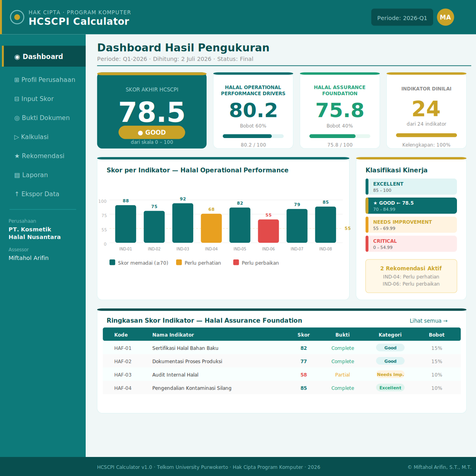The height and width of the screenshot is (476, 476).
Task: Click the Needs Imp. category badge
Action: (x=390, y=374)
